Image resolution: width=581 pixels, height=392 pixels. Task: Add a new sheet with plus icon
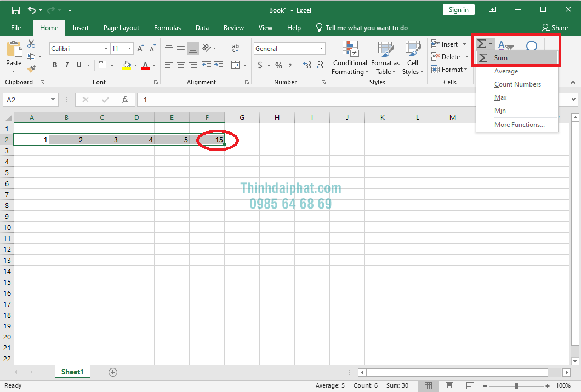point(113,372)
